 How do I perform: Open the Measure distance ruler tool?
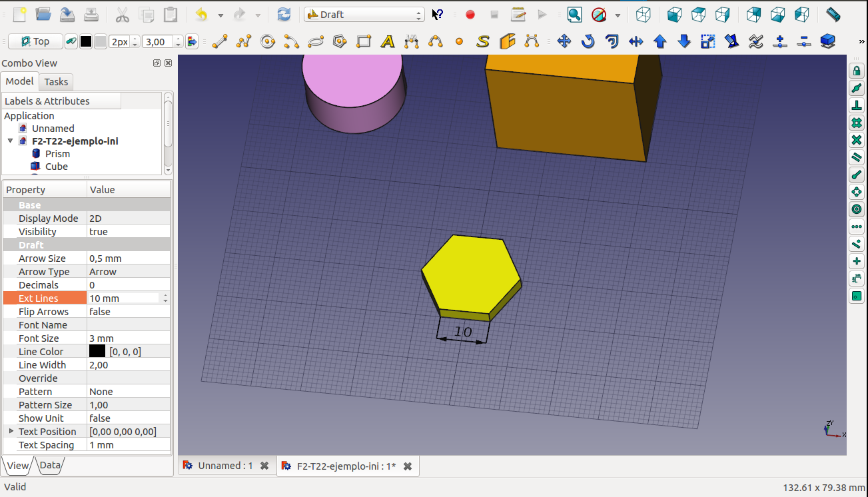(833, 15)
